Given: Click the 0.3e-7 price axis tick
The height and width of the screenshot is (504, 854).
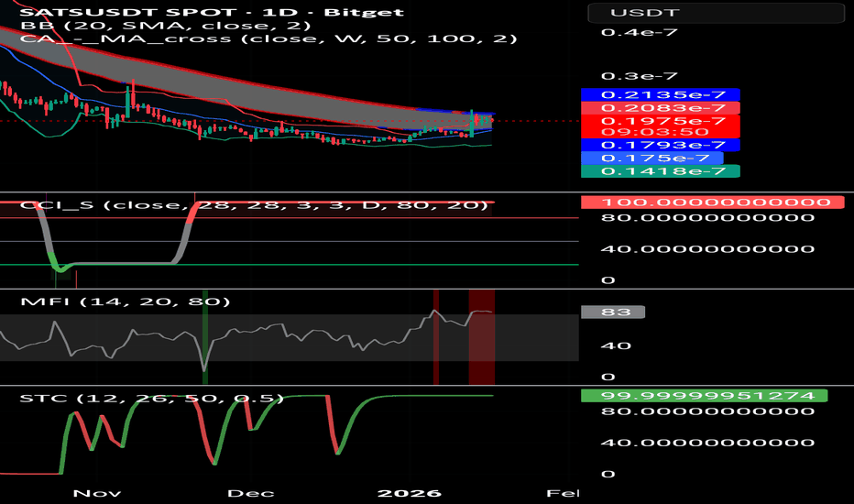Looking at the screenshot, I should [640, 76].
